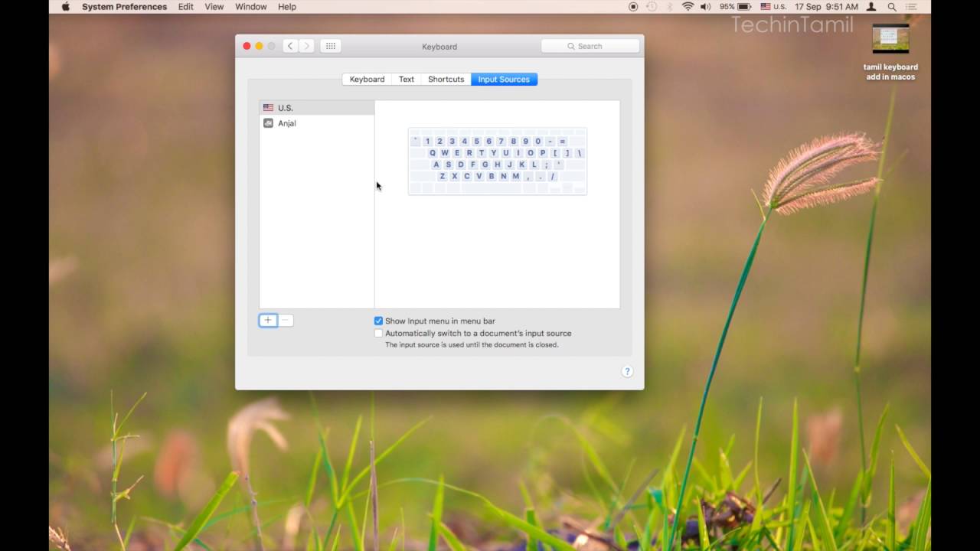The width and height of the screenshot is (980, 551).
Task: Switch to the Text tab
Action: point(407,79)
